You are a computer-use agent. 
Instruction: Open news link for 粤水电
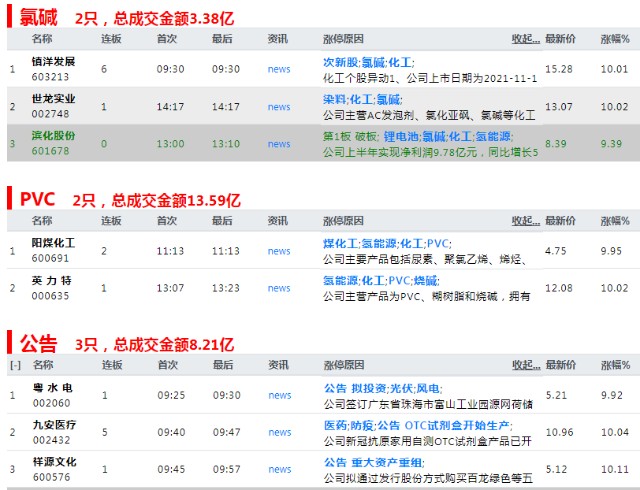click(280, 395)
